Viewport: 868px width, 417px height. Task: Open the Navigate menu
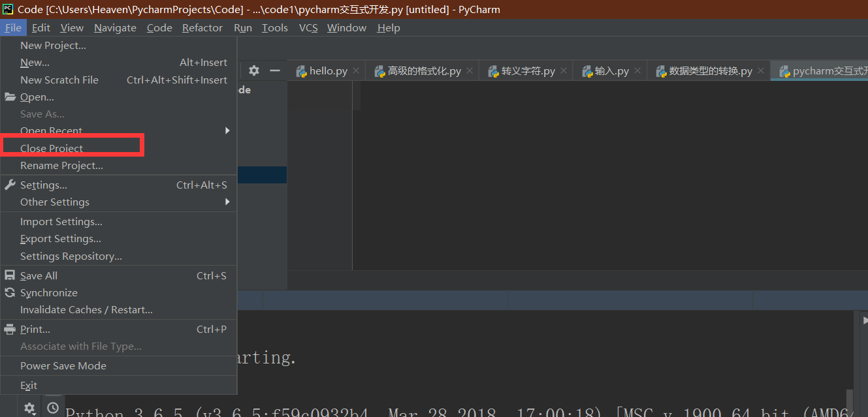point(115,27)
